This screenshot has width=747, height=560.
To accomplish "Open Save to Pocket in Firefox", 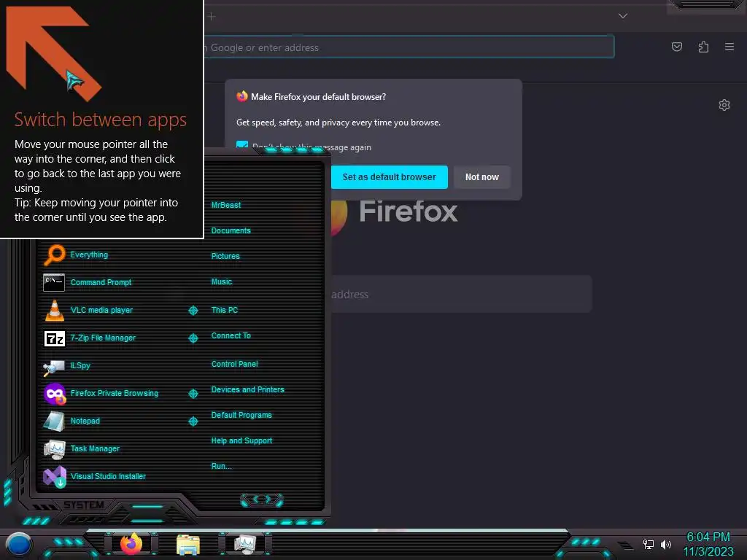I will (x=677, y=47).
